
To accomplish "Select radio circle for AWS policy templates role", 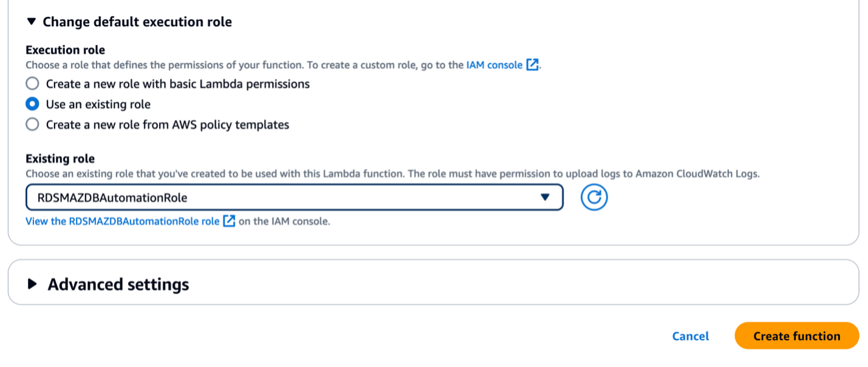I will point(32,125).
